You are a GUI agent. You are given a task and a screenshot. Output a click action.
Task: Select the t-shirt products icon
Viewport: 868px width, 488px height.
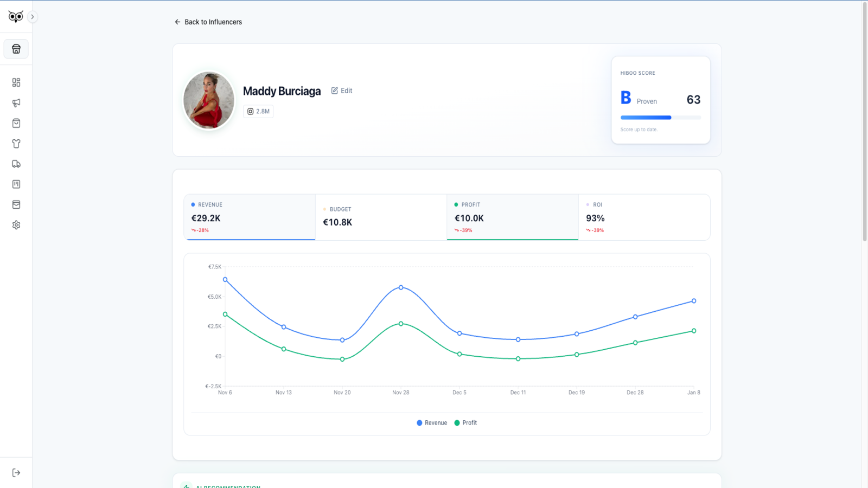coord(16,143)
